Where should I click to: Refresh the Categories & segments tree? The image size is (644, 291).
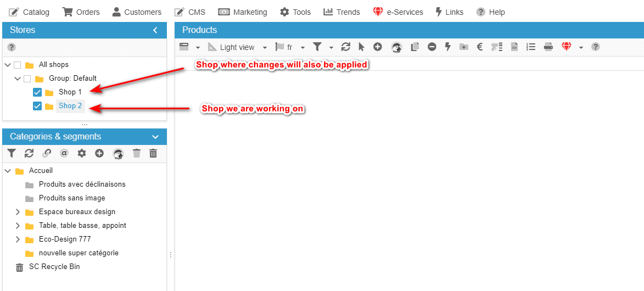[x=29, y=153]
